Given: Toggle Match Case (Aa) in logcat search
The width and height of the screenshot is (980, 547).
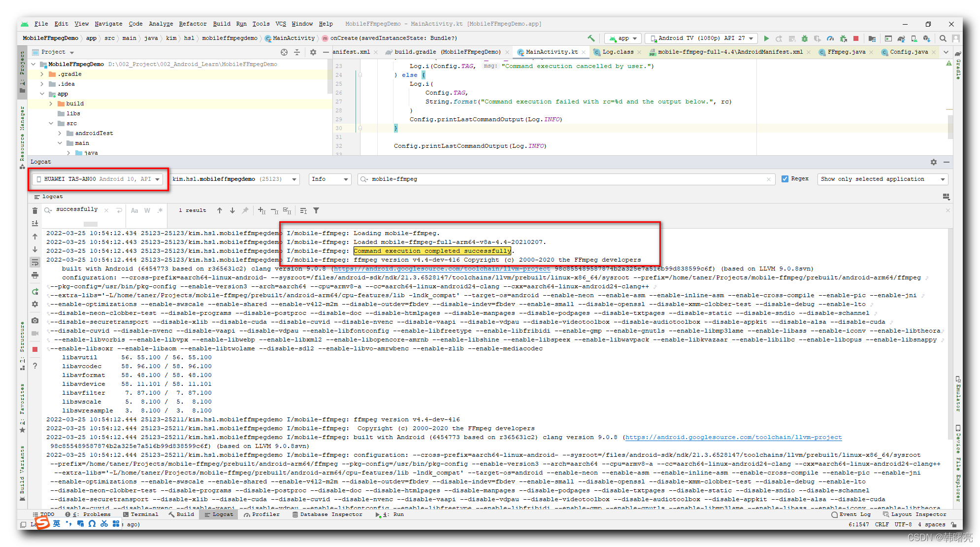Looking at the screenshot, I should [134, 210].
